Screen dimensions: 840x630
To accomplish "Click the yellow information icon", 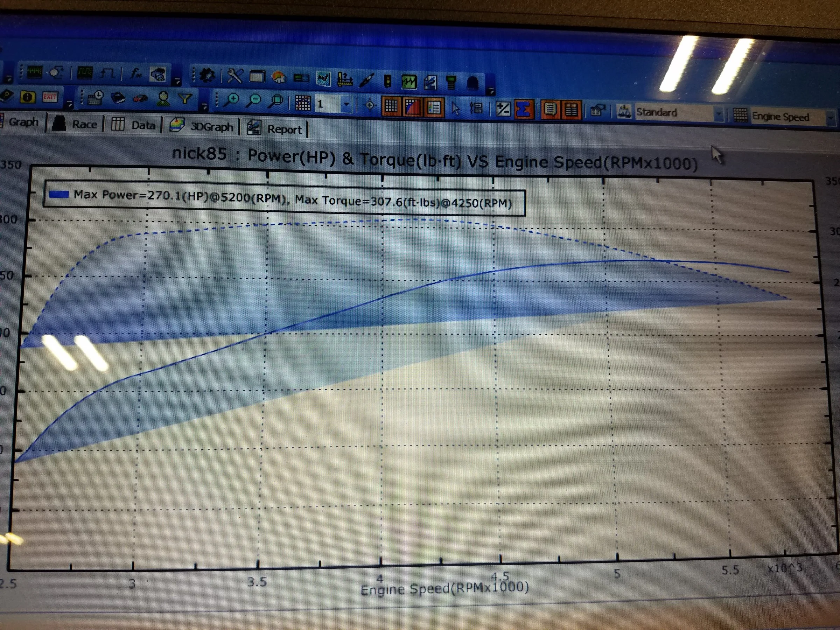I will [27, 97].
